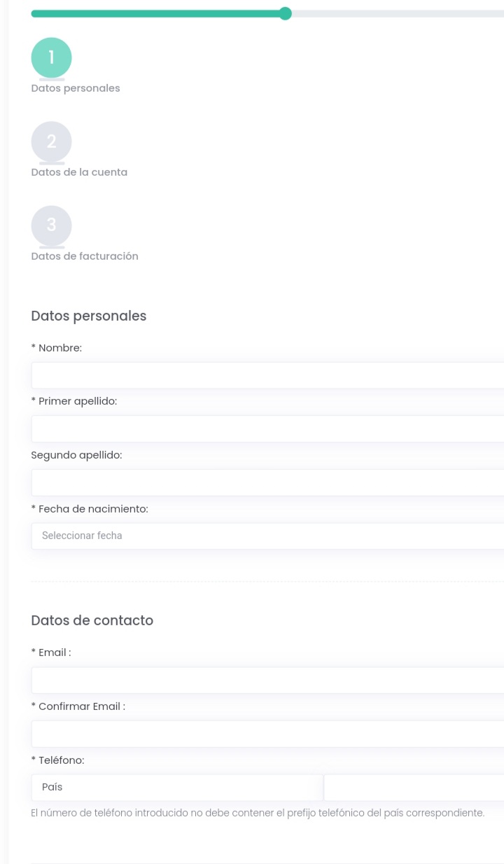Expand the País phone prefix dropdown
Image resolution: width=504 pixels, height=864 pixels.
click(176, 787)
